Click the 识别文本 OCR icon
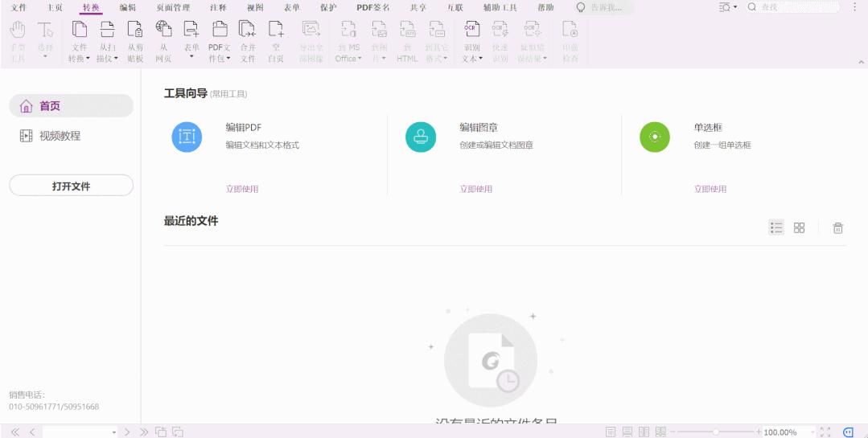 click(x=471, y=29)
